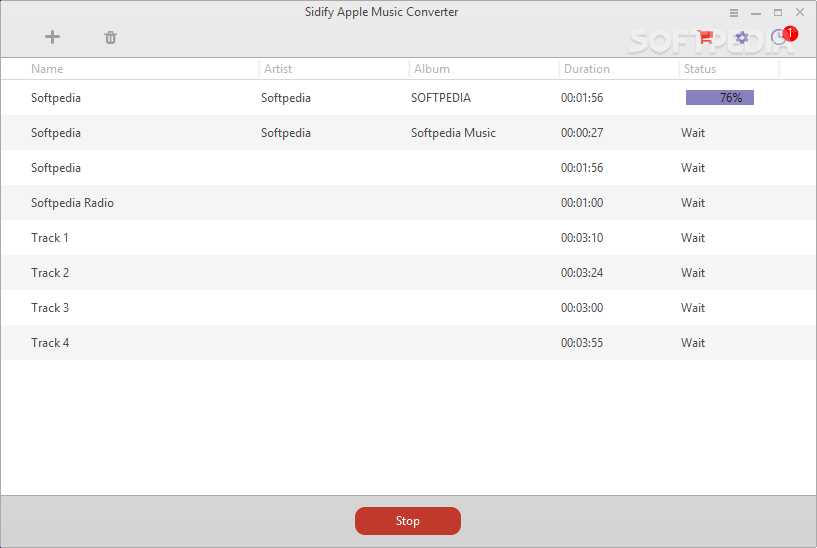The height and width of the screenshot is (548, 817).
Task: Click Wait status of Track 3
Action: click(x=693, y=308)
